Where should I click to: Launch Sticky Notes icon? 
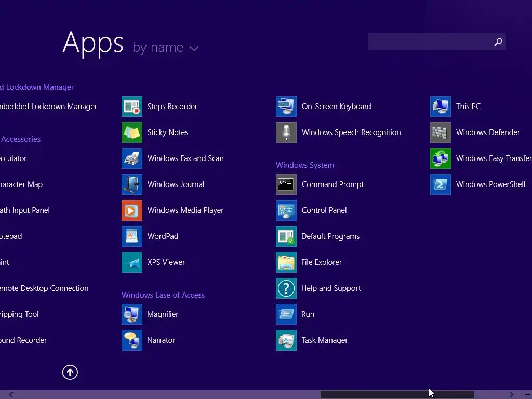(132, 132)
